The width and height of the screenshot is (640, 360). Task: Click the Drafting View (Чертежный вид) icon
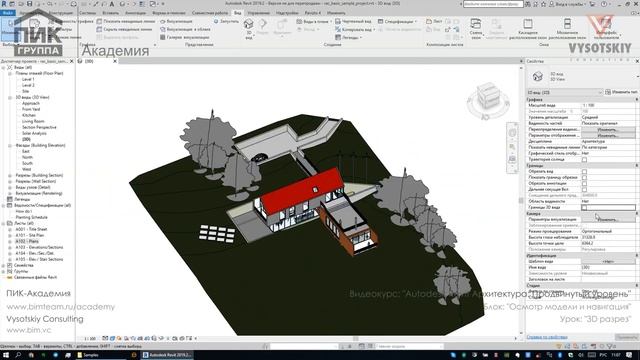pos(338,21)
